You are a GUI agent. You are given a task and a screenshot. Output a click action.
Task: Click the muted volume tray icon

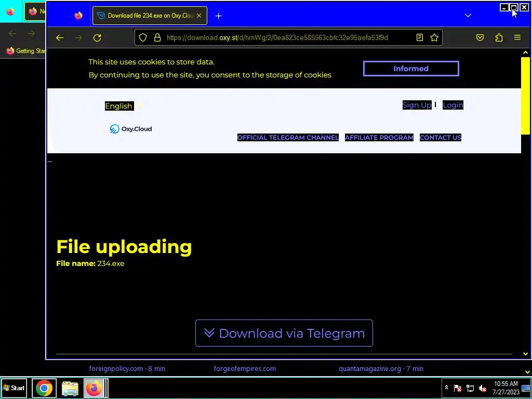(x=482, y=388)
